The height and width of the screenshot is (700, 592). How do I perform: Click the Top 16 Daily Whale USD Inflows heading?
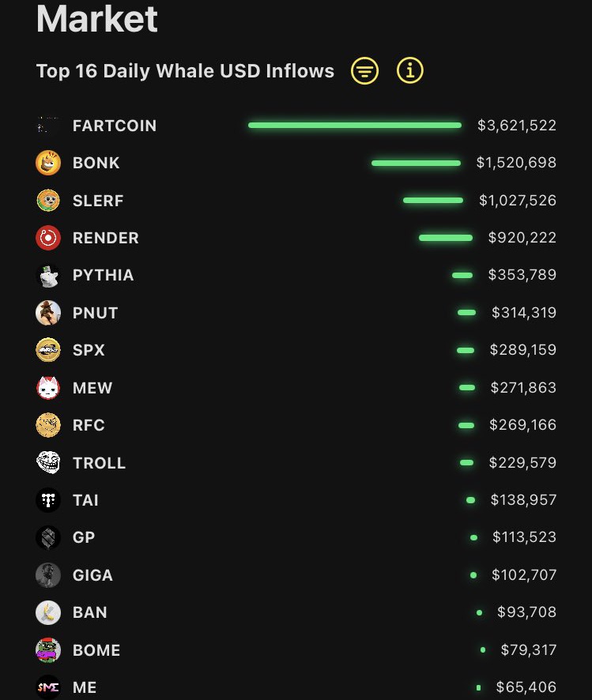185,71
